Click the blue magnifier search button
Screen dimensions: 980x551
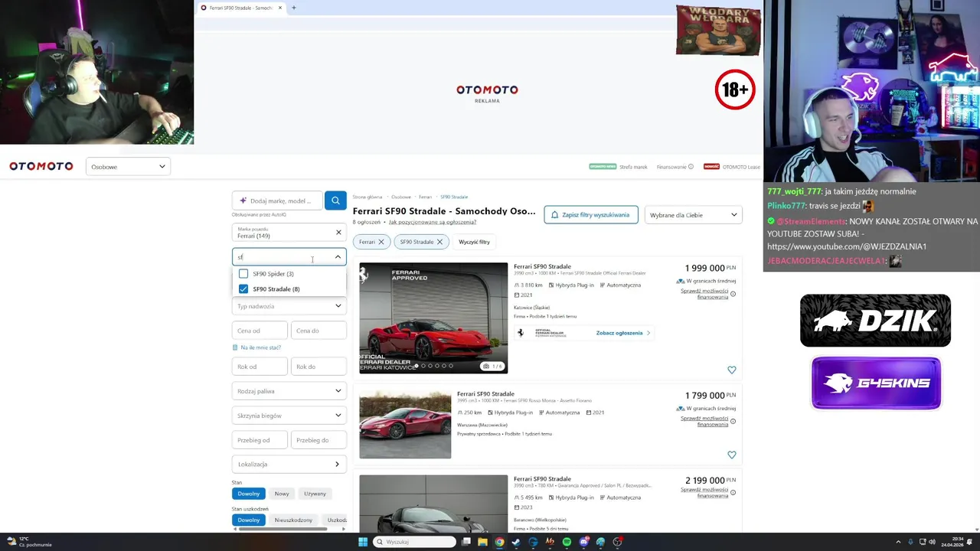tap(335, 201)
